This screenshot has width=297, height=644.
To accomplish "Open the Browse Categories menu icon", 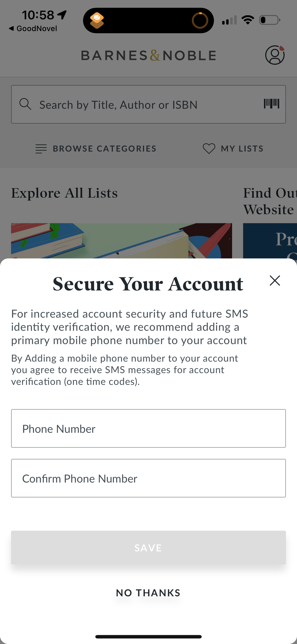I will click(x=41, y=149).
